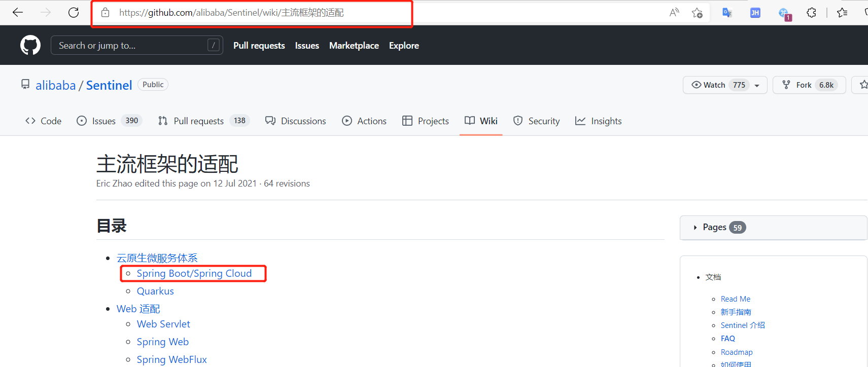Switch to the Insights tab
This screenshot has width=868, height=367.
[599, 121]
